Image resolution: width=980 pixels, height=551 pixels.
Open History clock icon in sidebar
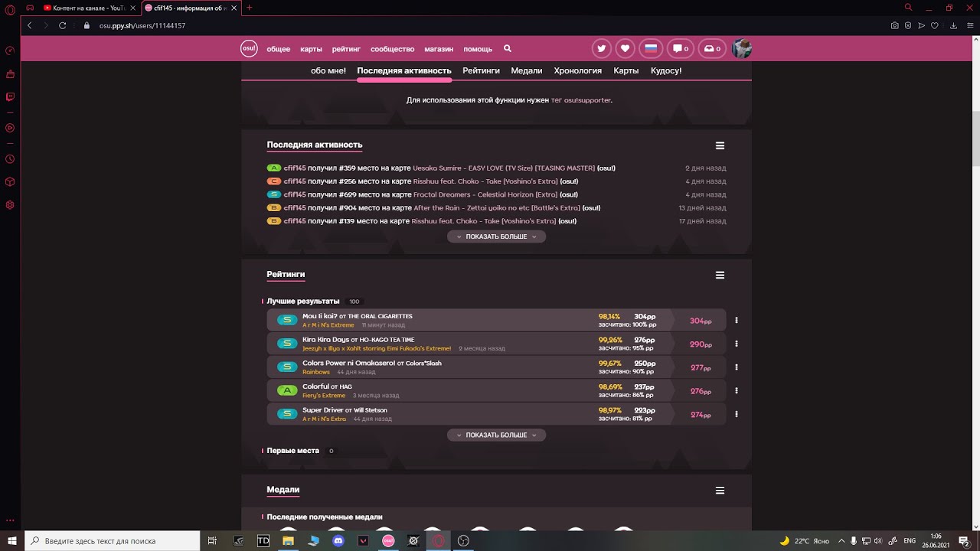[10, 159]
